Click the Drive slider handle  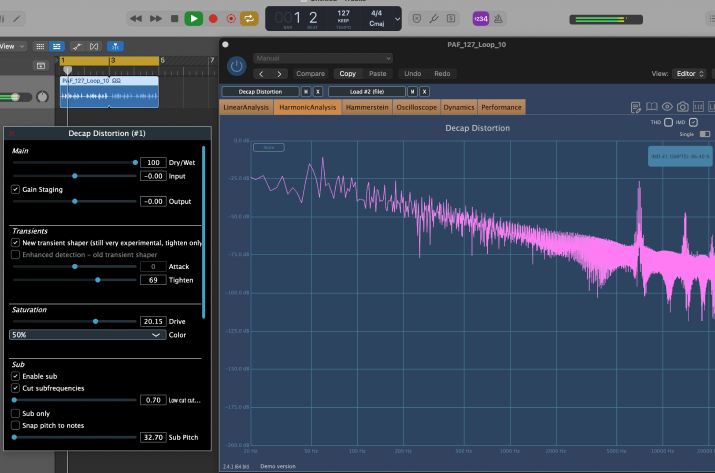tap(95, 321)
